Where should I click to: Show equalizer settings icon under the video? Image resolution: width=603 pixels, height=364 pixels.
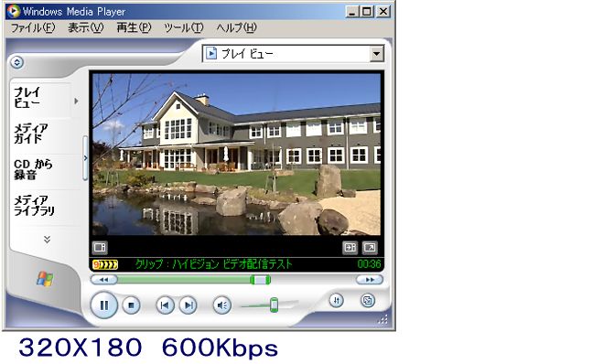point(100,247)
